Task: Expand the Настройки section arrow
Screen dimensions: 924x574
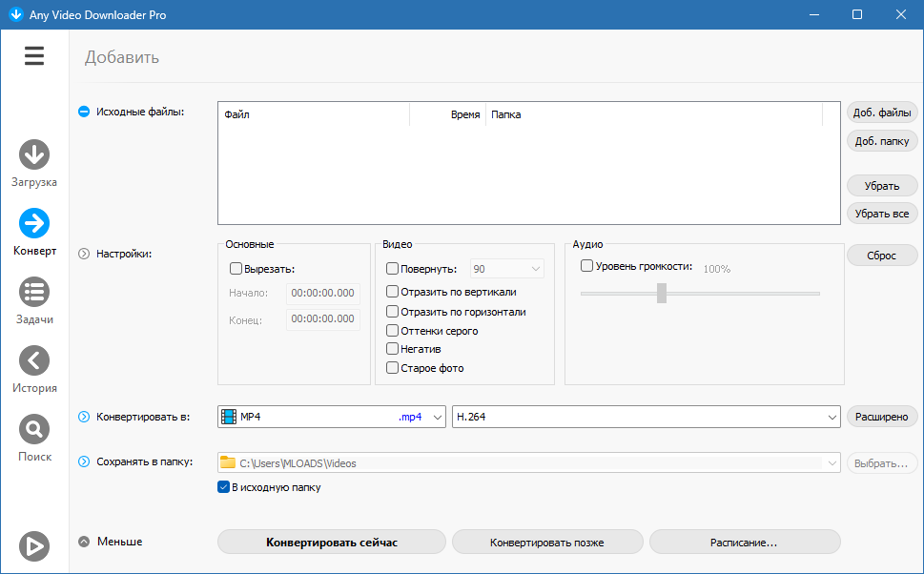Action: [84, 254]
